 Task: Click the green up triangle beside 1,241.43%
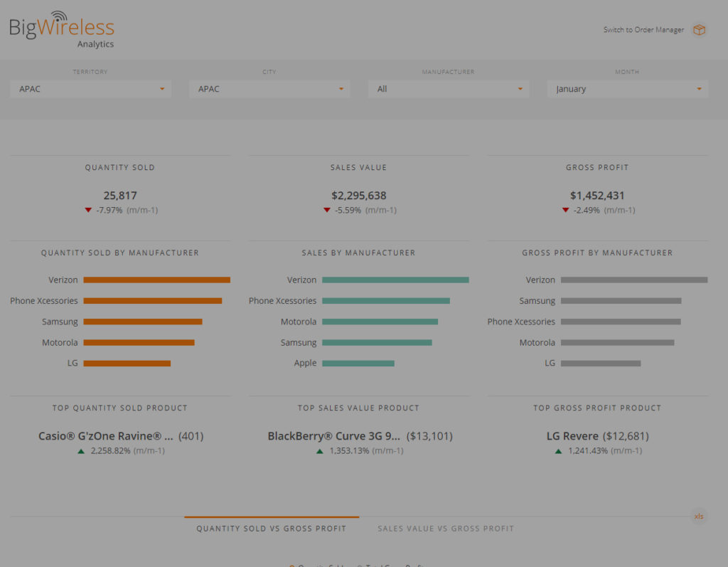559,451
